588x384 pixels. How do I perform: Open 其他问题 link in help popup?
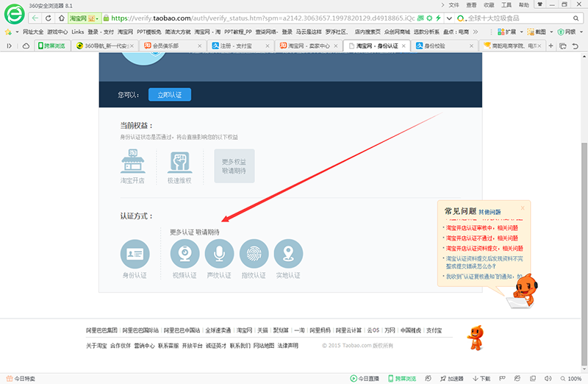[490, 212]
